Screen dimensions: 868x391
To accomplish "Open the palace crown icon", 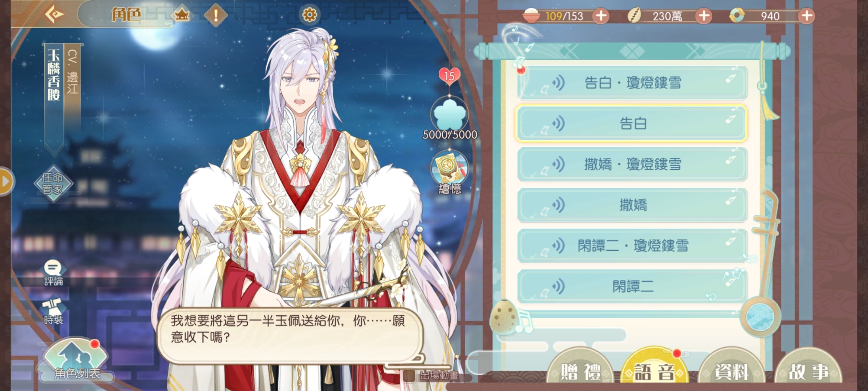I will (182, 15).
